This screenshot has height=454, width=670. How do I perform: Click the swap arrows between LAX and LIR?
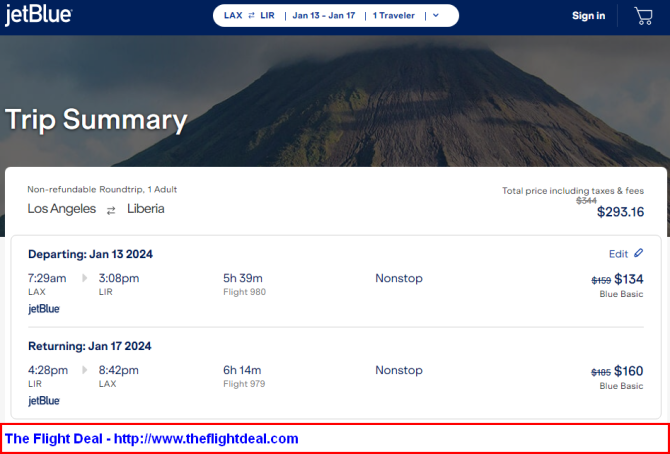coord(251,16)
